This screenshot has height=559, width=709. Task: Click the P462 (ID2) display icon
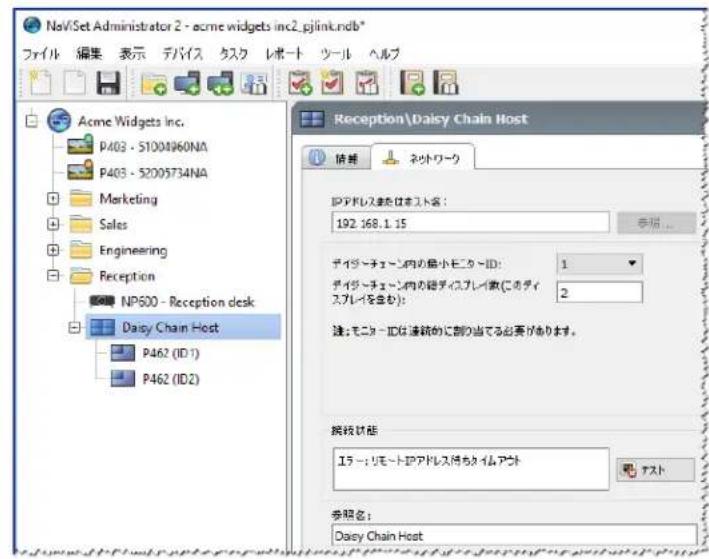pyautogui.click(x=123, y=379)
